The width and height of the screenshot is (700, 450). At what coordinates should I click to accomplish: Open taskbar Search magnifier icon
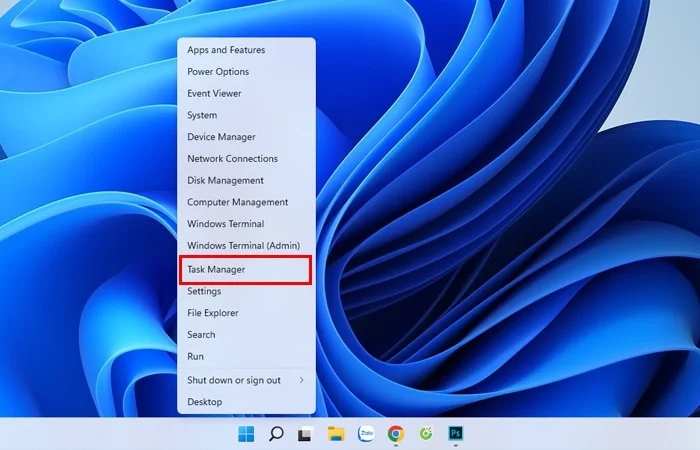tap(276, 433)
